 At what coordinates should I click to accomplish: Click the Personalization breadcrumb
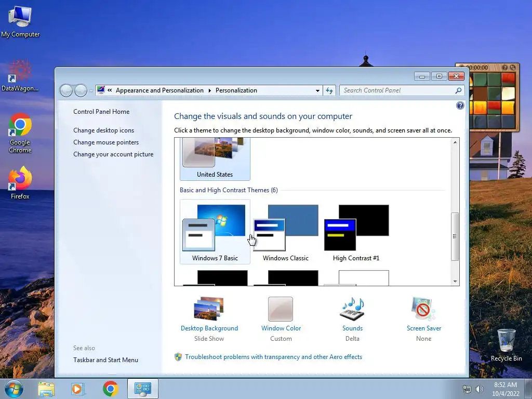[x=236, y=90]
